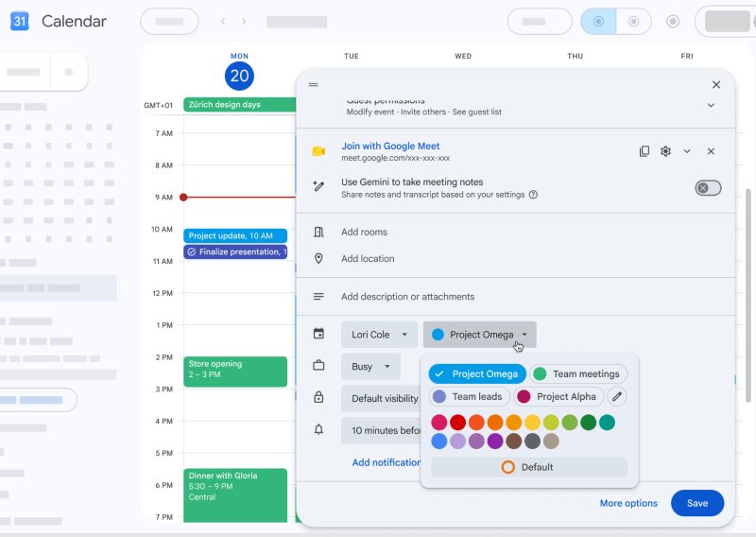Screen dimensions: 756x537
Task: Pick the dark purple color swatch
Action: click(x=495, y=441)
